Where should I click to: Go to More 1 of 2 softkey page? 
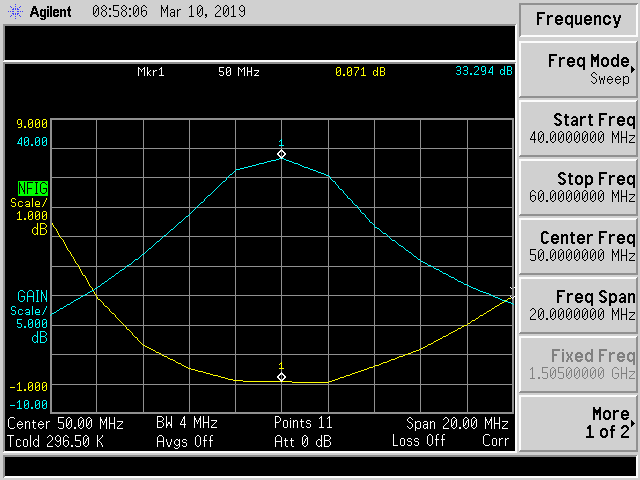click(578, 423)
